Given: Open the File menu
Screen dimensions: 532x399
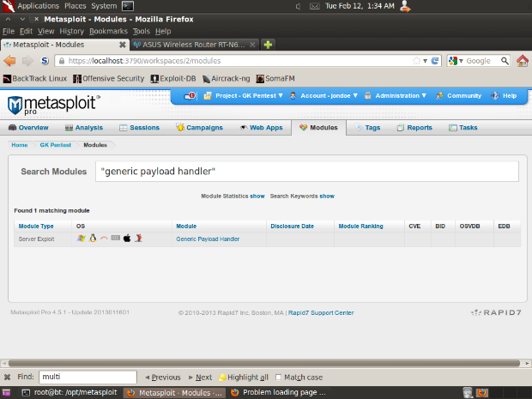Looking at the screenshot, I should pos(9,31).
